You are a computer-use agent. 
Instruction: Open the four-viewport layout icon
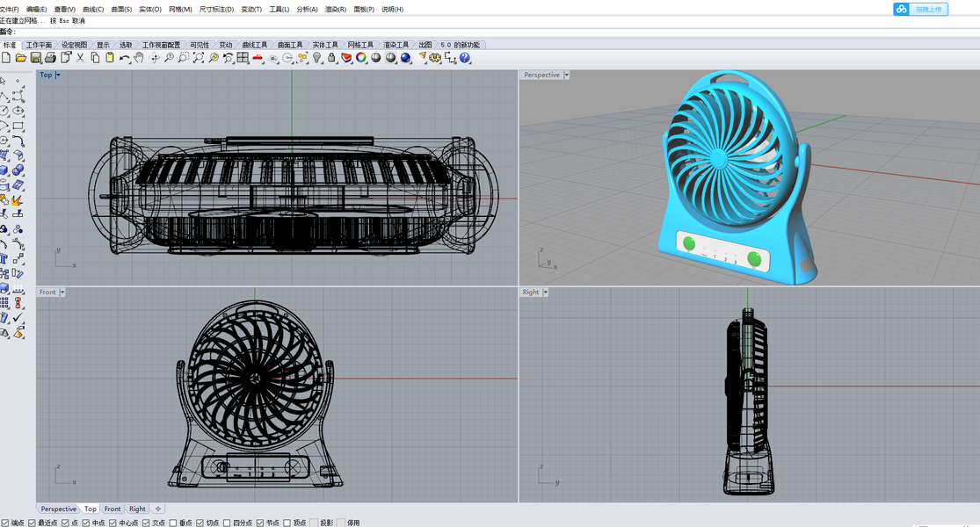coord(243,57)
